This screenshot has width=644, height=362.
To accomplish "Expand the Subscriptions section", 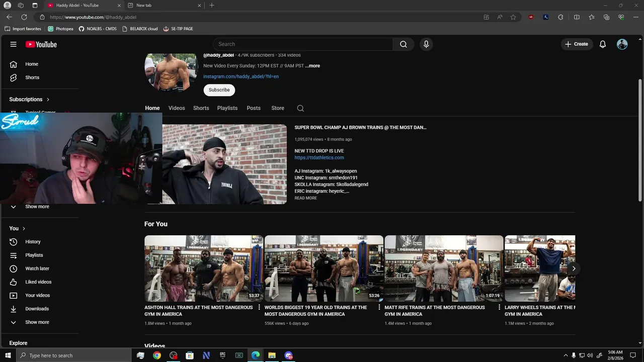I will (x=29, y=100).
